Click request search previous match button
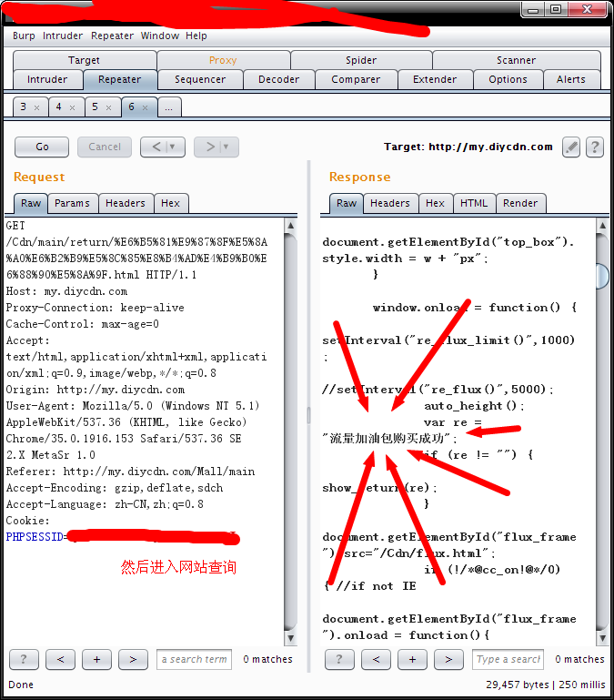Image resolution: width=614 pixels, height=700 pixels. tap(60, 659)
